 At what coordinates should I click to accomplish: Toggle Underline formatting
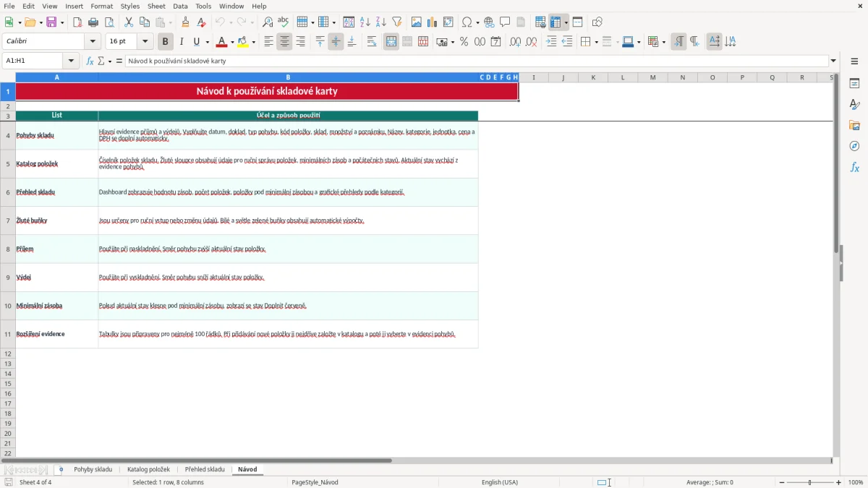pyautogui.click(x=197, y=42)
